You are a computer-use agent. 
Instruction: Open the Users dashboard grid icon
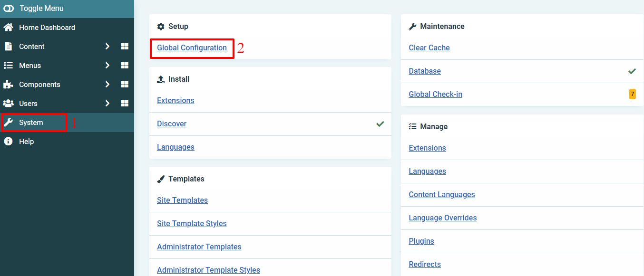124,103
